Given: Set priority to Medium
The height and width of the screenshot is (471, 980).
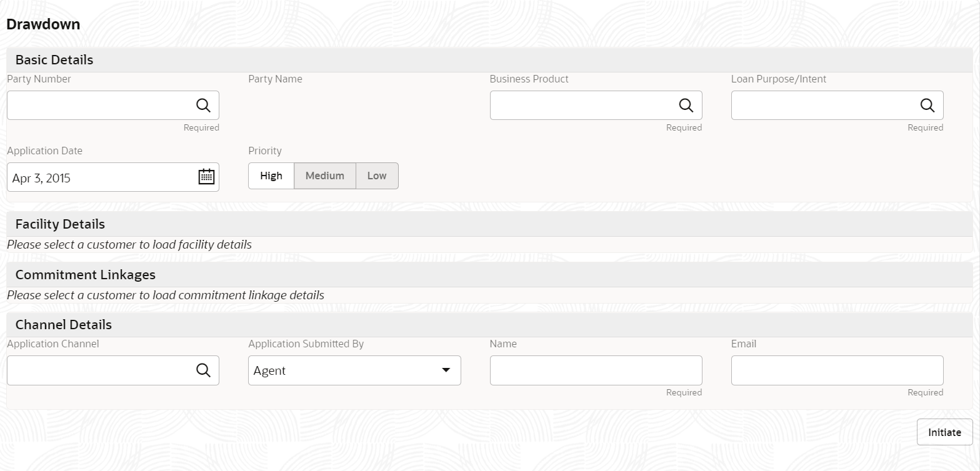Looking at the screenshot, I should (325, 176).
